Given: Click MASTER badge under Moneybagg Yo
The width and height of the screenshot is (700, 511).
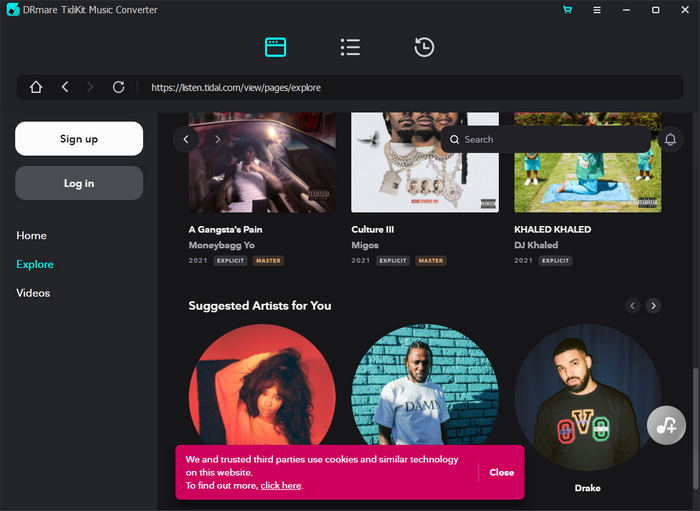Looking at the screenshot, I should pos(268,261).
